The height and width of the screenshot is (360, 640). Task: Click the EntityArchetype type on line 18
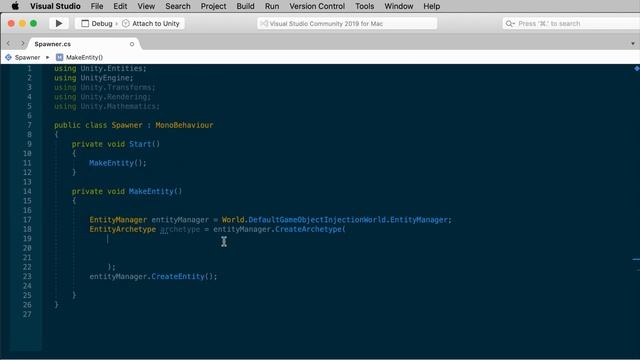[122, 229]
